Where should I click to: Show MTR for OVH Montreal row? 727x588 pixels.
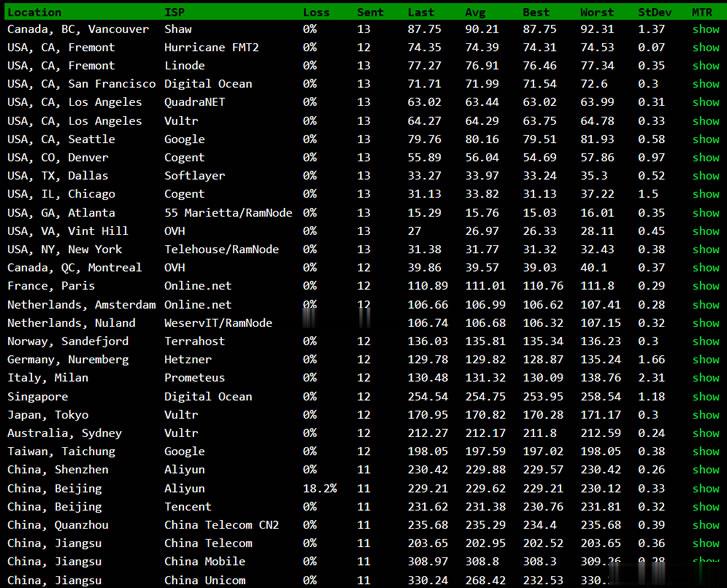coord(706,268)
